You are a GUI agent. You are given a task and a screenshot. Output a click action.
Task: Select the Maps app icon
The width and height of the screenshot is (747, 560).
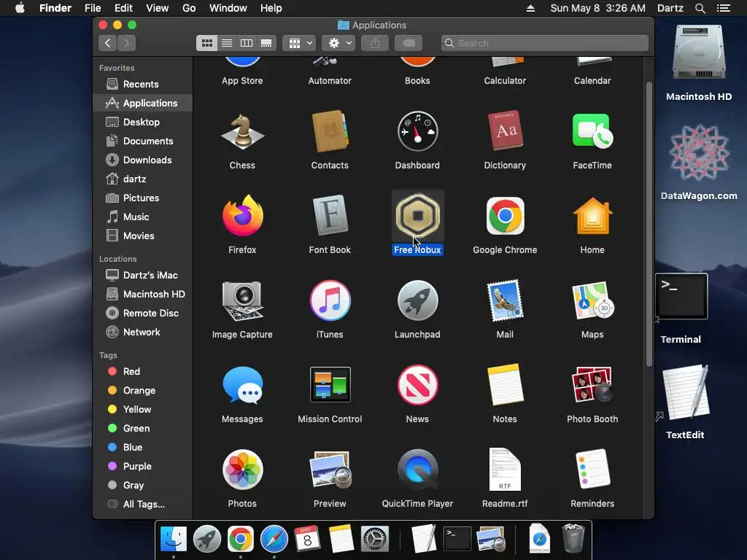[x=592, y=301]
